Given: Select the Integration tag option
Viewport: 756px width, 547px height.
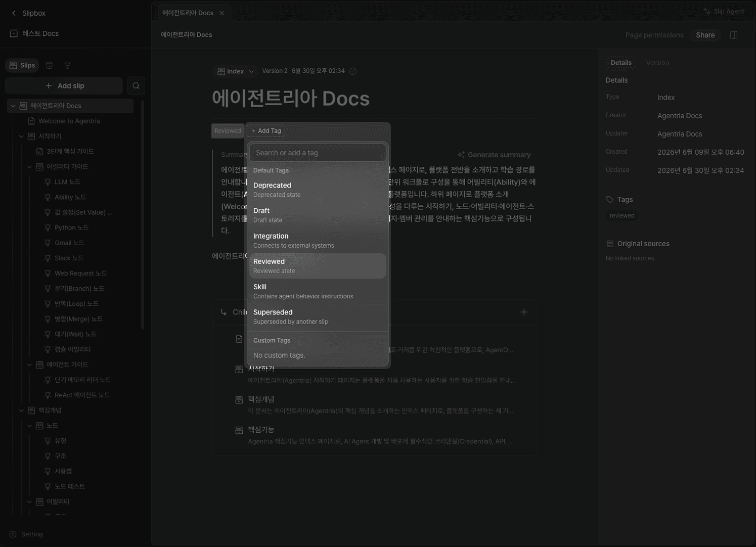Looking at the screenshot, I should pos(318,240).
